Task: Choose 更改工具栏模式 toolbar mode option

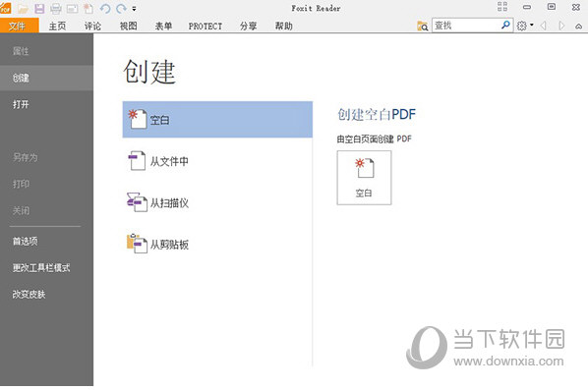Action: pyautogui.click(x=46, y=268)
